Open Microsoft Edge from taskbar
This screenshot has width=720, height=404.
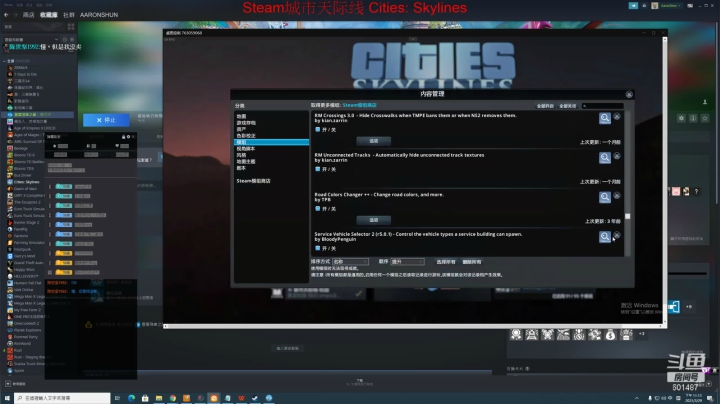point(131,398)
